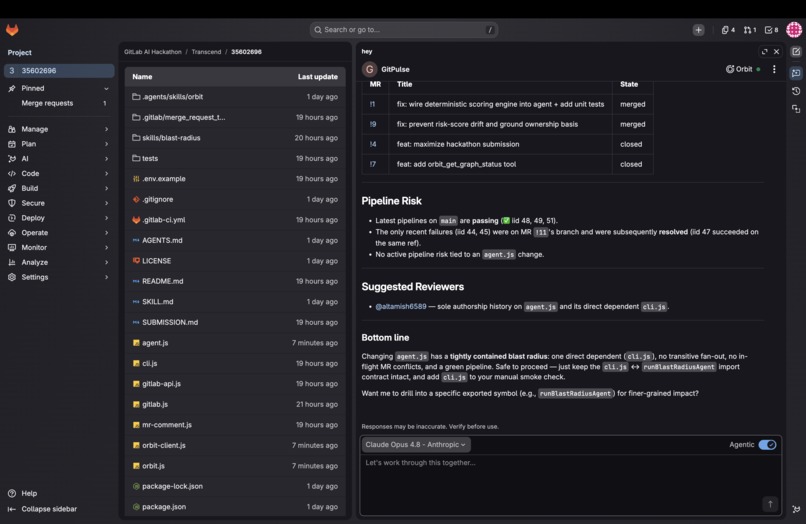Open sessions icon below history icon

click(796, 109)
